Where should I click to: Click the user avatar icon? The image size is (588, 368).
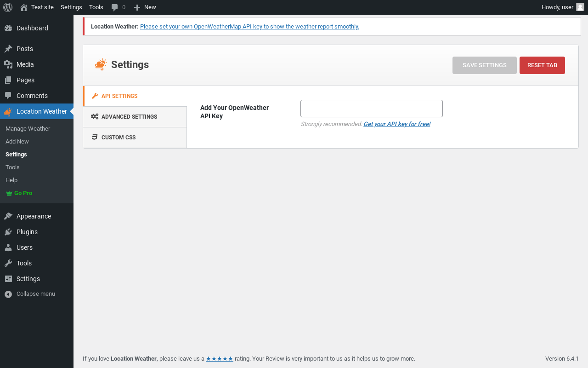[580, 7]
